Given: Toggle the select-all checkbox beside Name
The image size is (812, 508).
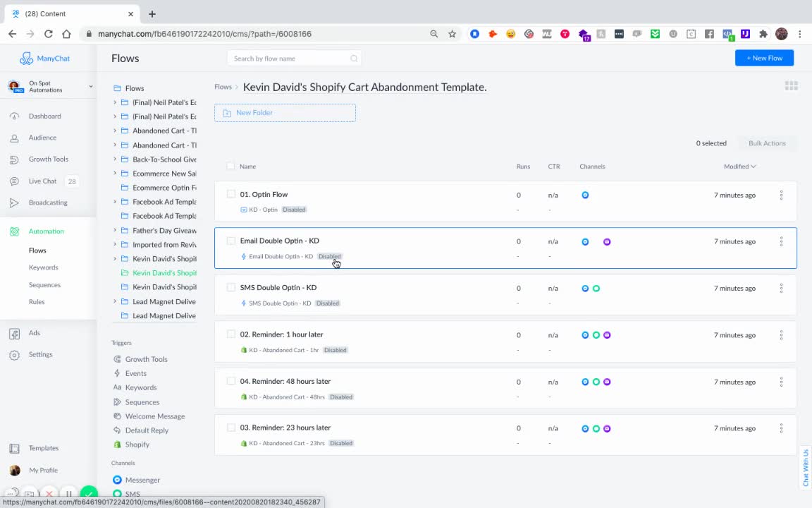Looking at the screenshot, I should (230, 167).
